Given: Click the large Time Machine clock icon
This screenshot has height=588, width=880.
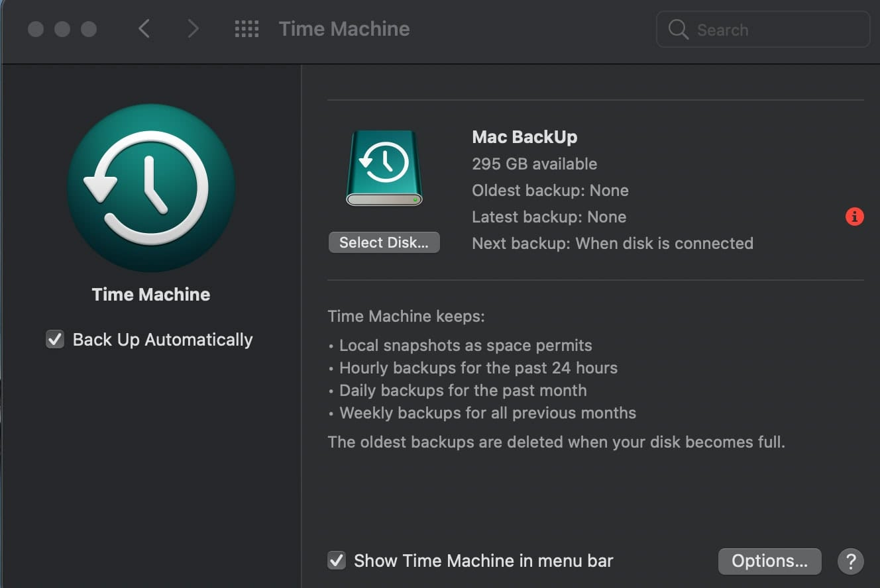Looking at the screenshot, I should 151,187.
